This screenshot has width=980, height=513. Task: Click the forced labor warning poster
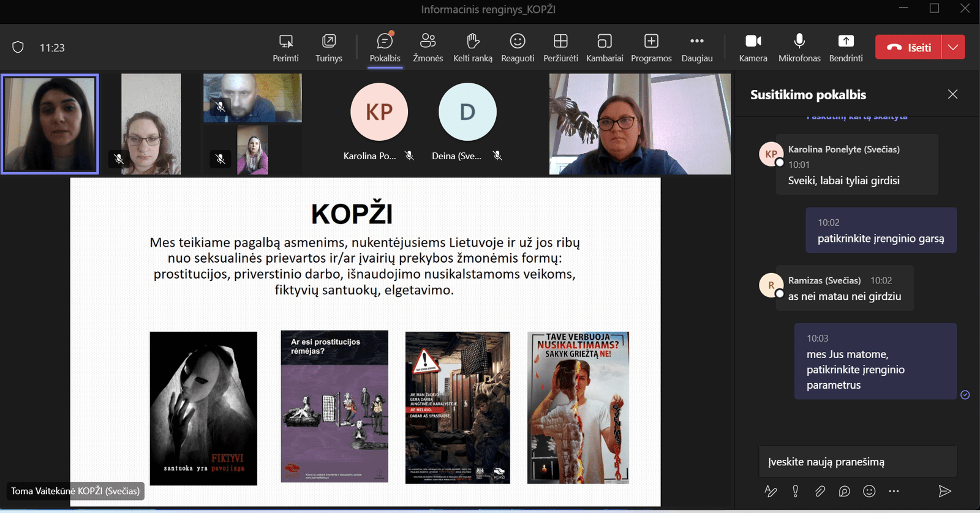click(x=458, y=408)
